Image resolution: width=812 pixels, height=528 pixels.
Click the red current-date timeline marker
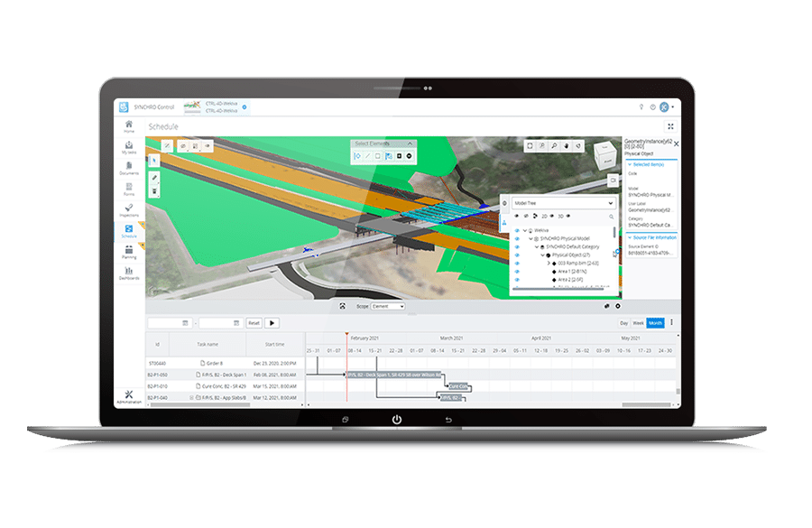(347, 334)
